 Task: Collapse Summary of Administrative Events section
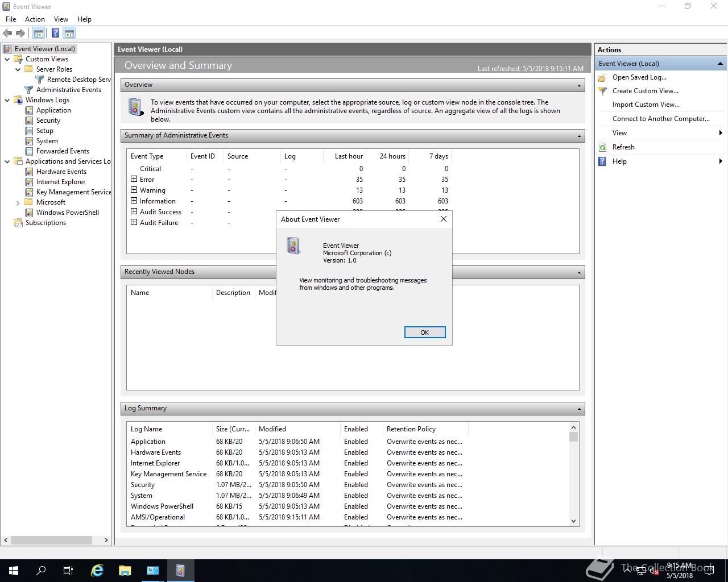(x=579, y=136)
